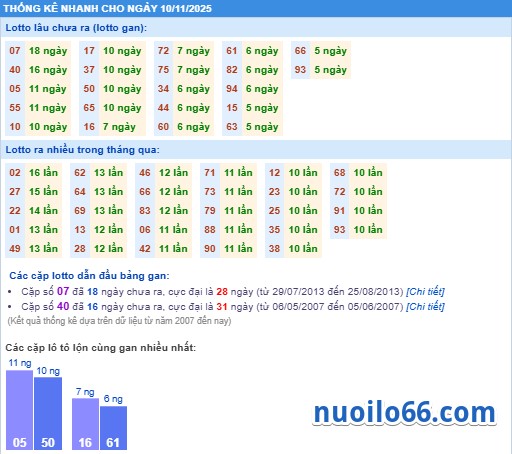The image size is (512, 454).
Task: Click lotto gan number 10 in first column
Action: pos(15,127)
